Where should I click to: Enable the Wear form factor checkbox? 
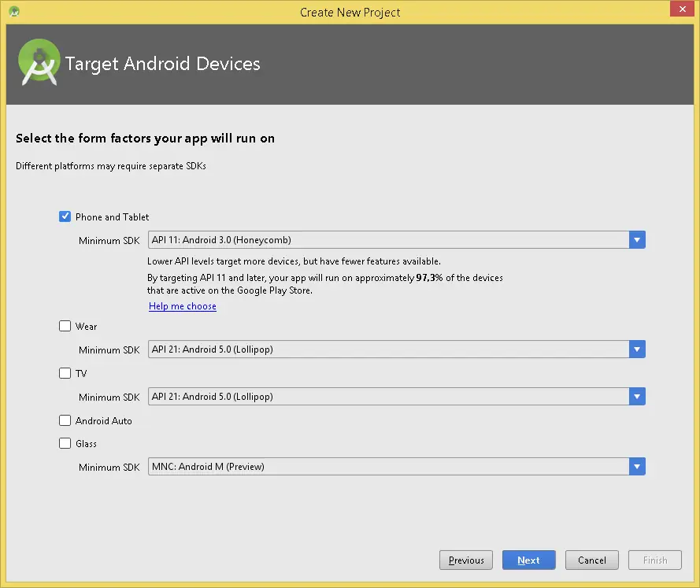[65, 326]
